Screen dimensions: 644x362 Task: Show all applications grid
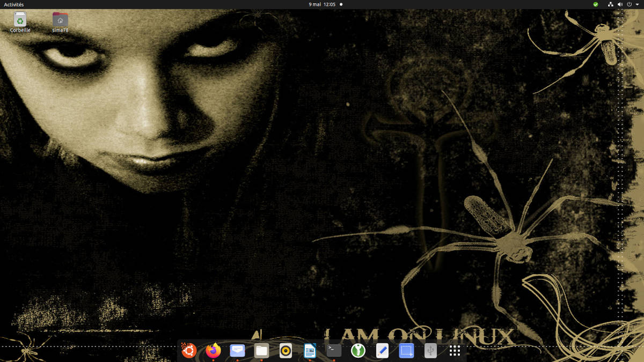455,351
